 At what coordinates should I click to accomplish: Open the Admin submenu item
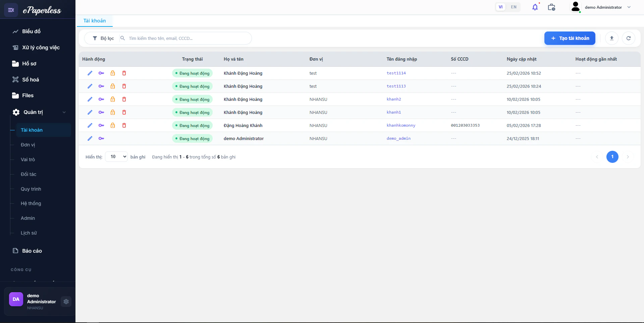coord(28,218)
